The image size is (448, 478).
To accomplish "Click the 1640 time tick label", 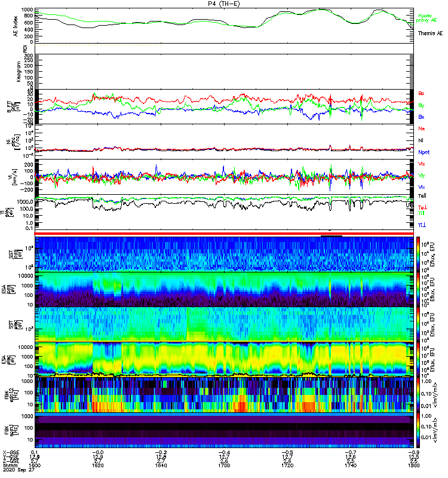I will coord(161,465).
